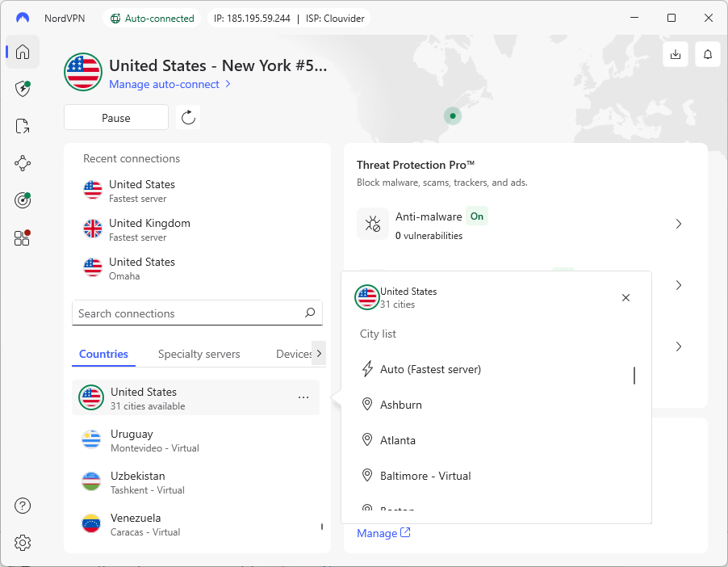Click the search magnifier icon
The width and height of the screenshot is (728, 567).
coord(310,313)
